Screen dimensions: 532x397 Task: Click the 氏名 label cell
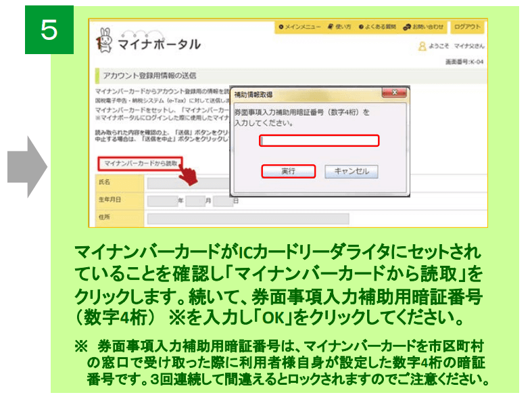(120, 183)
